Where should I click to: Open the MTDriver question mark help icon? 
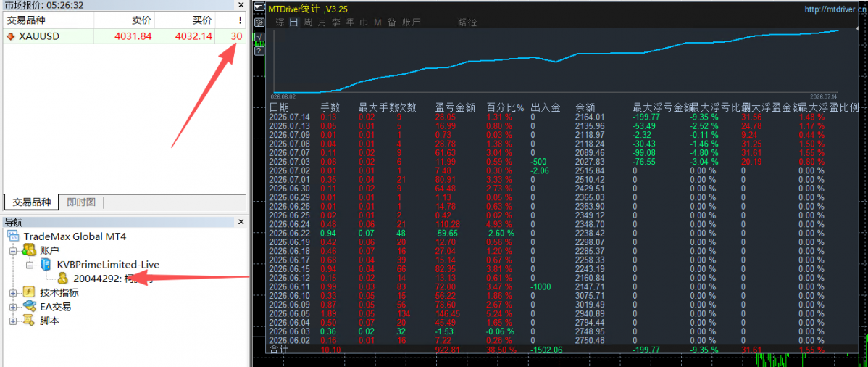[259, 51]
